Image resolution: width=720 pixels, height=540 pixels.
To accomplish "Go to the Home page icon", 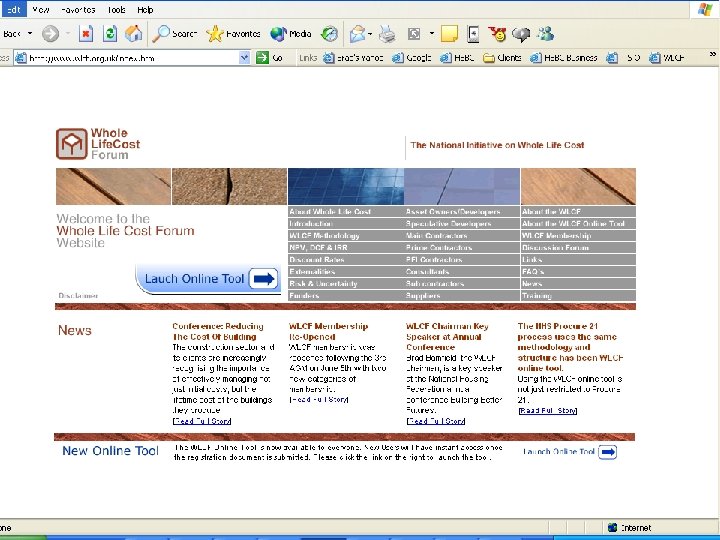I will coord(134,34).
